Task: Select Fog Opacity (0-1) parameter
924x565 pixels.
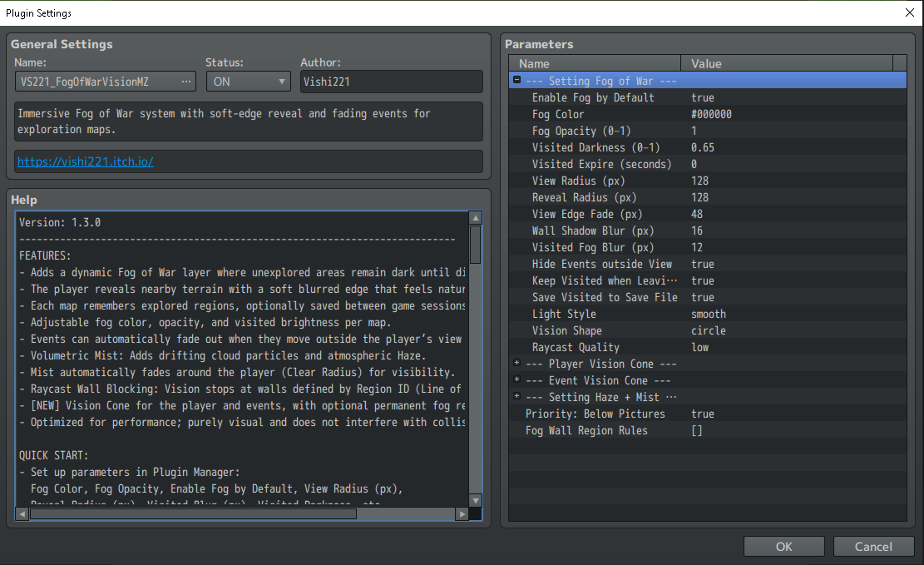Action: [707, 131]
